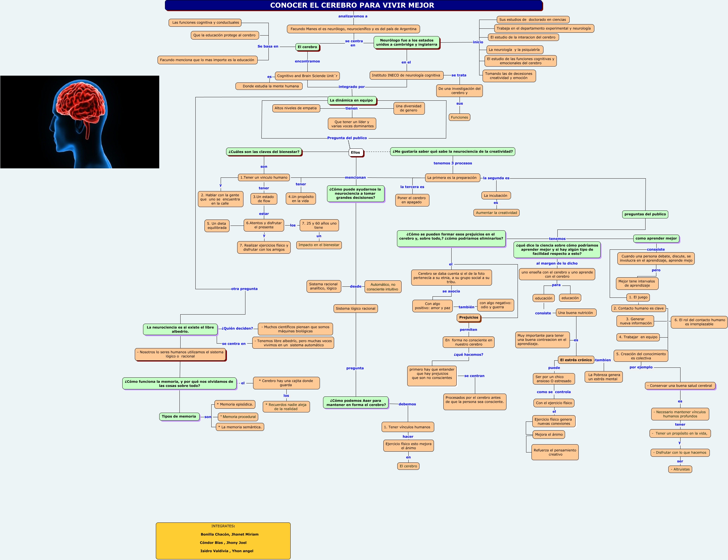Click the 'preguntas del publico' green node
Image resolution: width=728 pixels, height=560 pixels.
pyautogui.click(x=645, y=214)
